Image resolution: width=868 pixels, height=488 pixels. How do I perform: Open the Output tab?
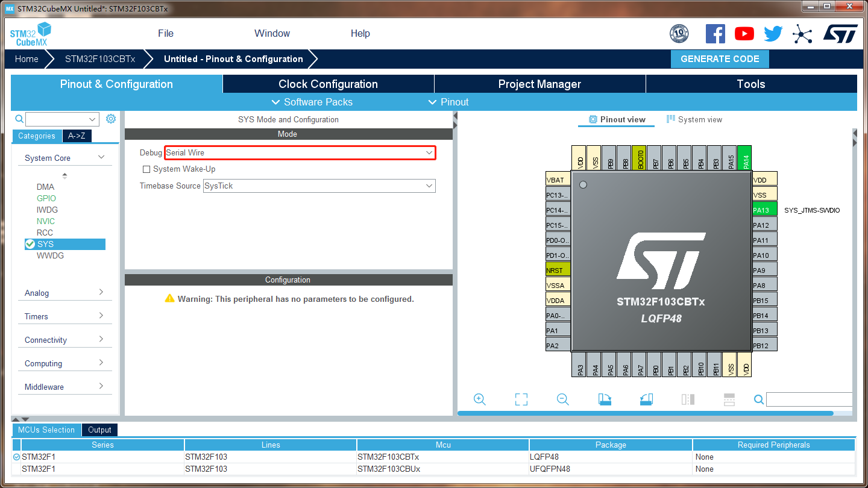(99, 430)
